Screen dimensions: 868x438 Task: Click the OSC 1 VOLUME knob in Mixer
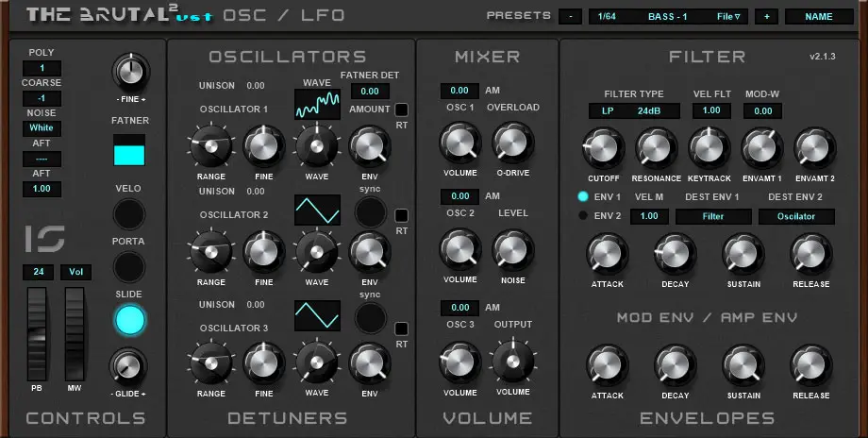[460, 143]
